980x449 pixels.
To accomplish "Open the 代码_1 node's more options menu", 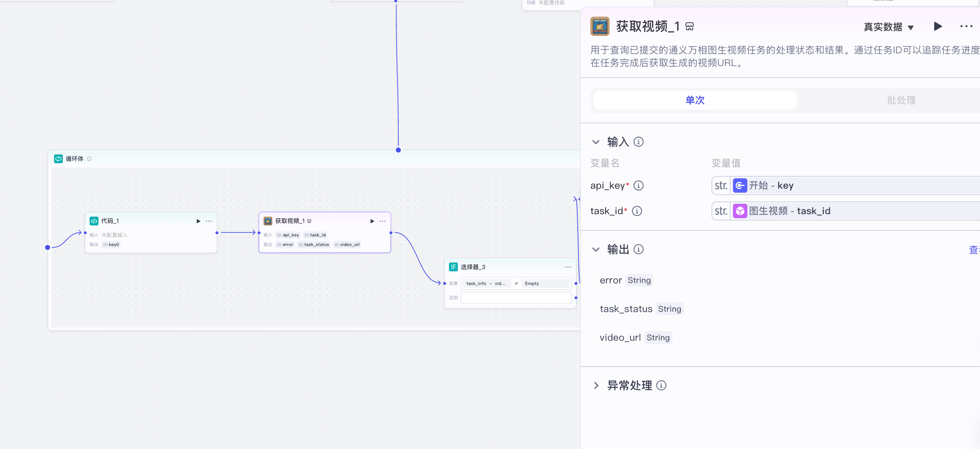I will (209, 221).
